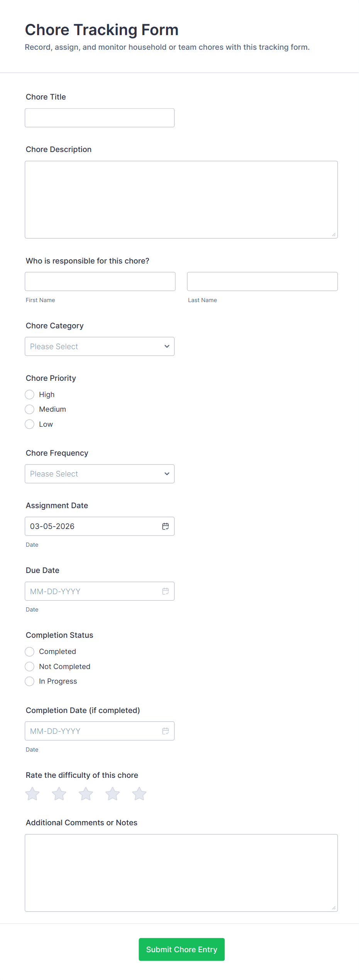This screenshot has width=359, height=980.
Task: Open the Due Date calendar picker
Action: 166,591
